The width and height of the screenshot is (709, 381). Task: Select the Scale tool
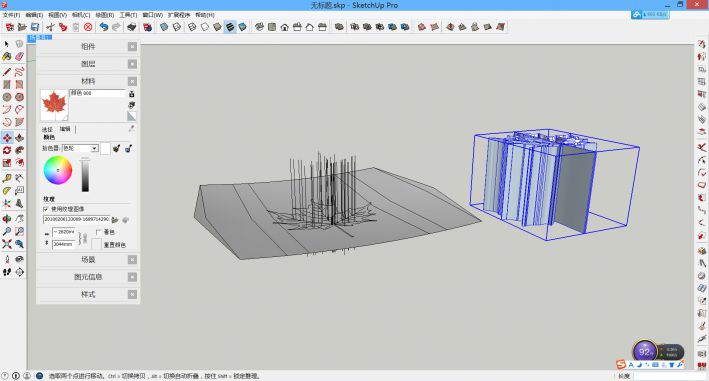(6, 163)
